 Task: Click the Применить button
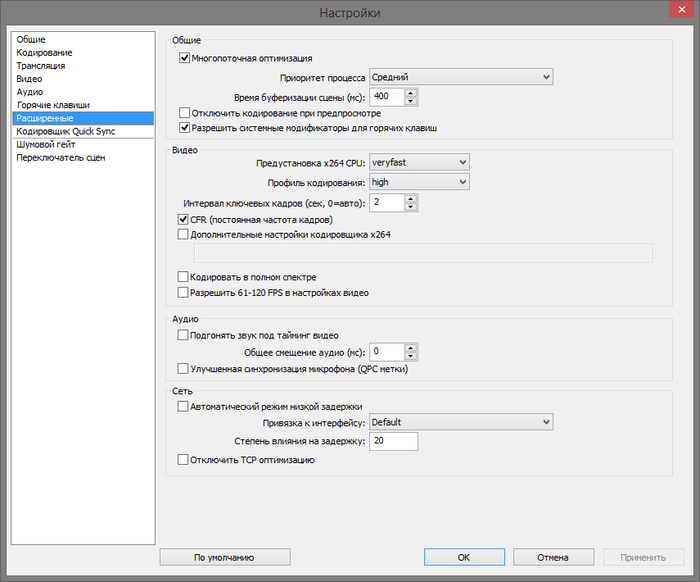tap(644, 557)
